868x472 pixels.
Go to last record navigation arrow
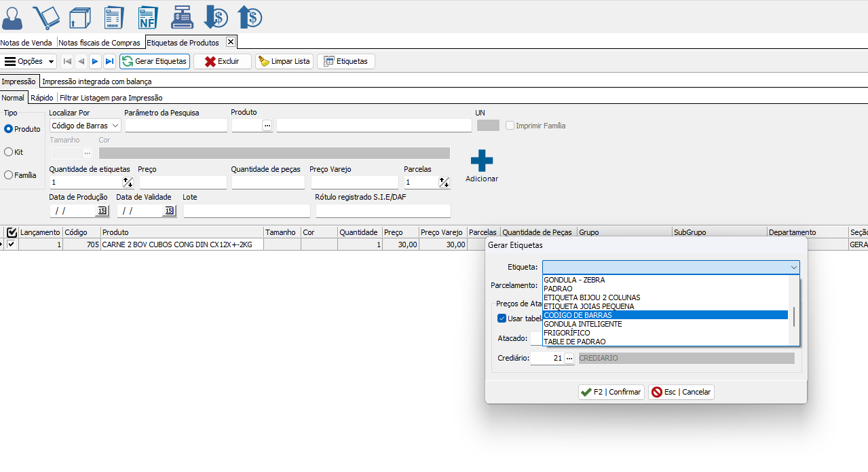click(109, 61)
